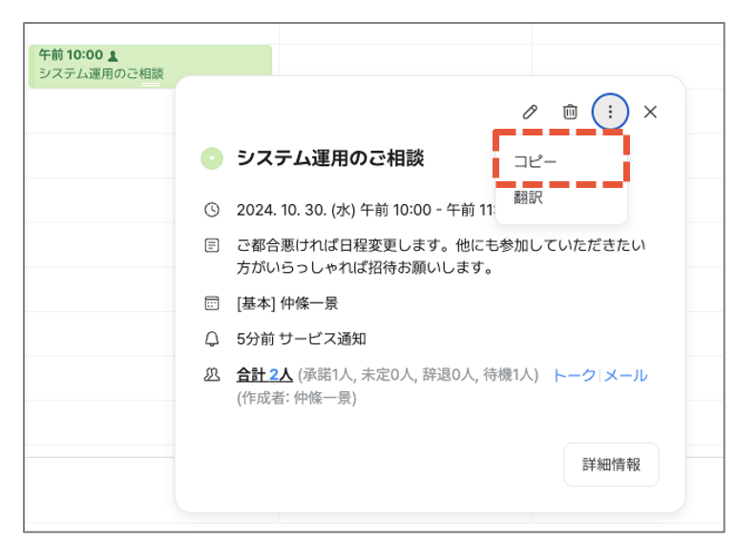This screenshot has height=559, width=756.
Task: Select 翻訳 from the dropdown menu
Action: [529, 198]
